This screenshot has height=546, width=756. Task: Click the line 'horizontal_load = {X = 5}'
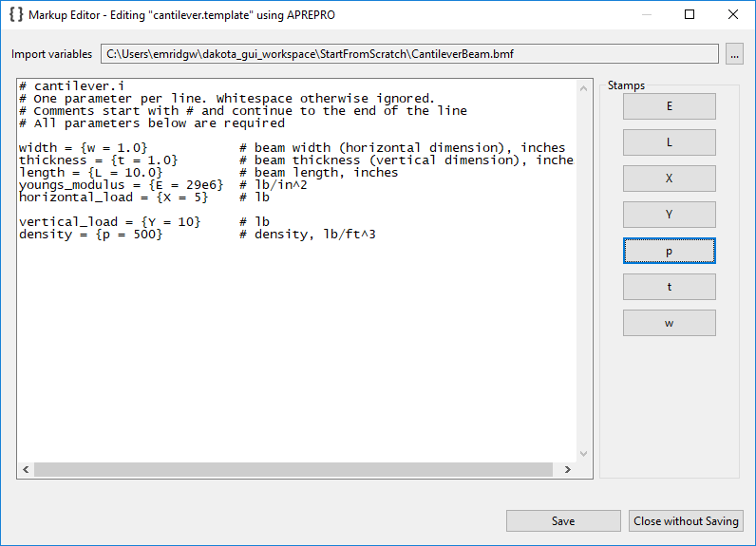(113, 198)
